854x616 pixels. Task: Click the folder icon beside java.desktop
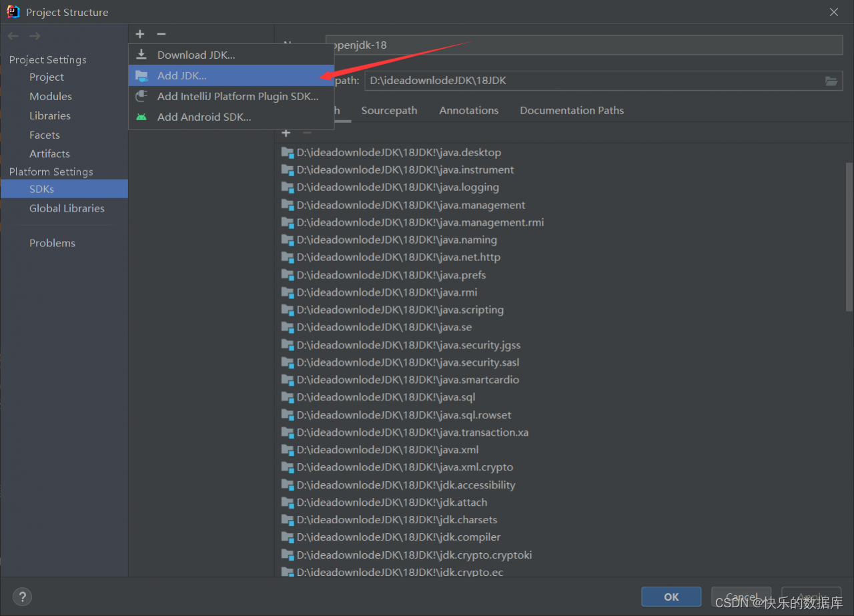[x=288, y=152]
